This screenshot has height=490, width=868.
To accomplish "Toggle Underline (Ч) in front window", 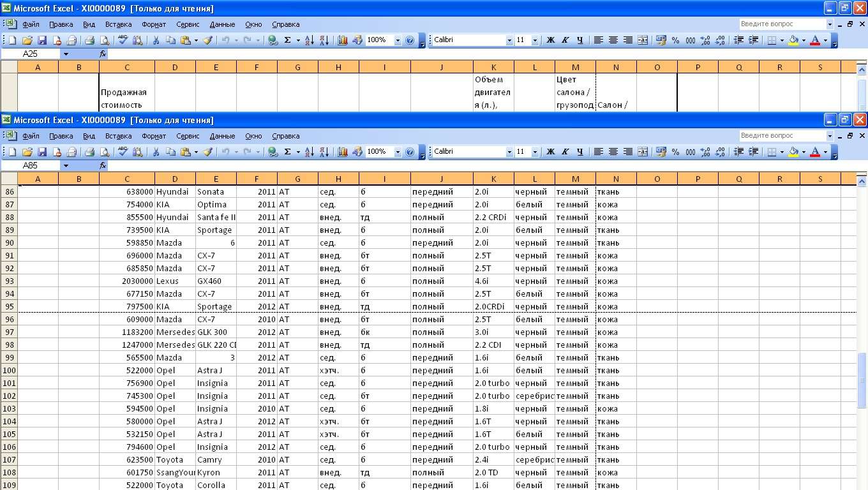I will [580, 152].
